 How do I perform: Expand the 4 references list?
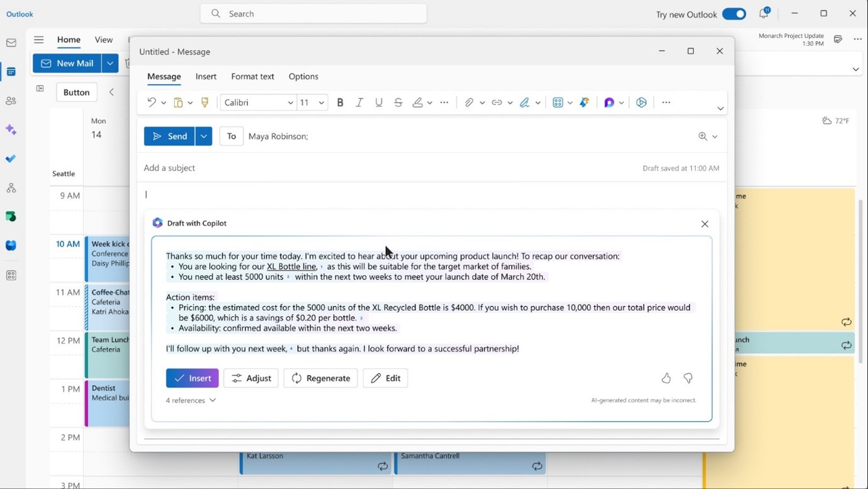click(191, 400)
